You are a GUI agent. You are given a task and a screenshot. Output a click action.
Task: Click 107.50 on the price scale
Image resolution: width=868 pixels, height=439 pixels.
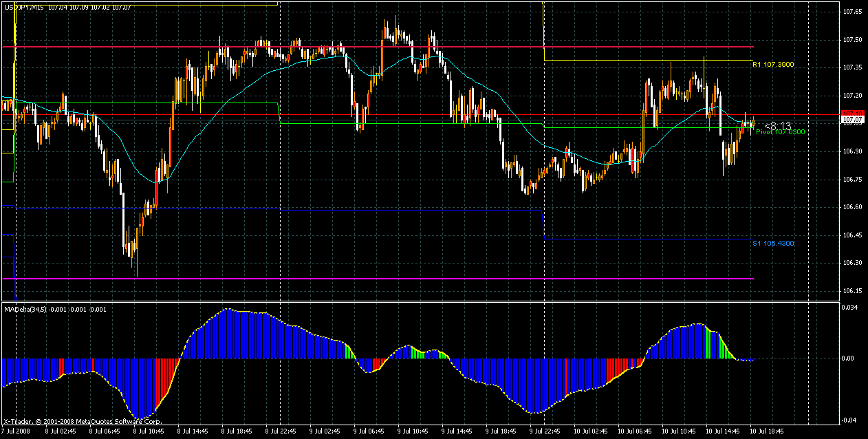tap(853, 39)
